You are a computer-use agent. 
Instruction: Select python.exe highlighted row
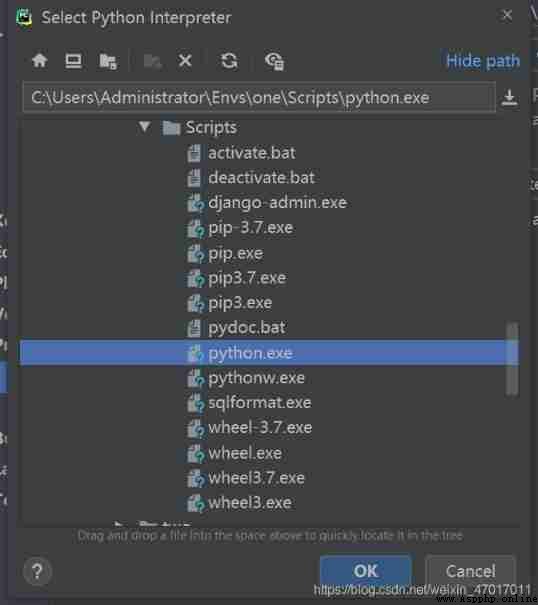[269, 352]
